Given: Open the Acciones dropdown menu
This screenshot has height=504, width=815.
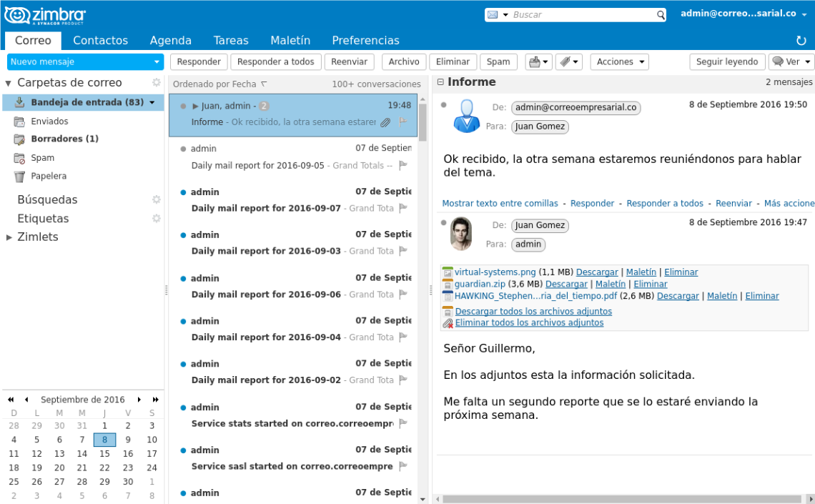Looking at the screenshot, I should point(619,62).
